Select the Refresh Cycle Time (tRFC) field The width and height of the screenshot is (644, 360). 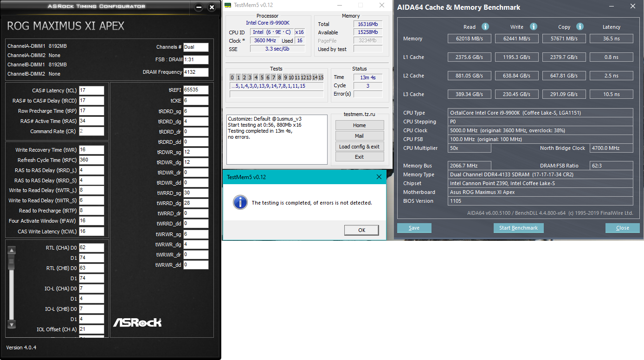(x=91, y=160)
